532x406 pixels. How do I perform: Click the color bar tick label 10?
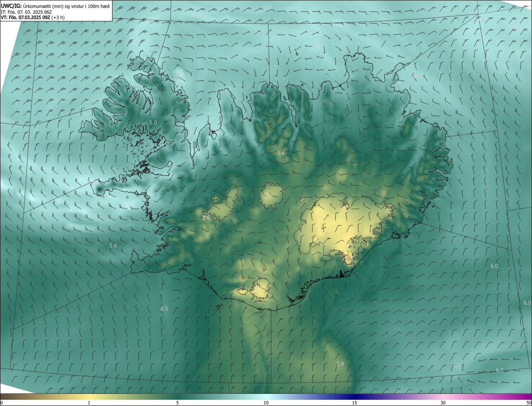(x=266, y=403)
